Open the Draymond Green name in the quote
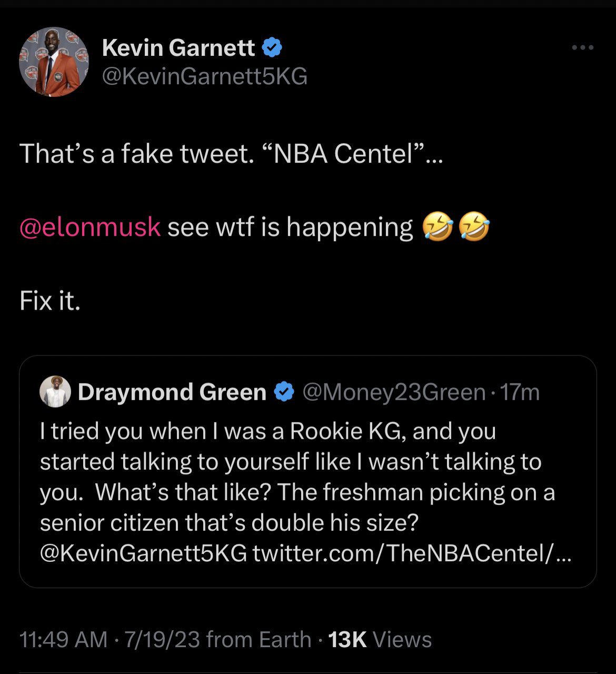616x674 pixels. click(172, 392)
